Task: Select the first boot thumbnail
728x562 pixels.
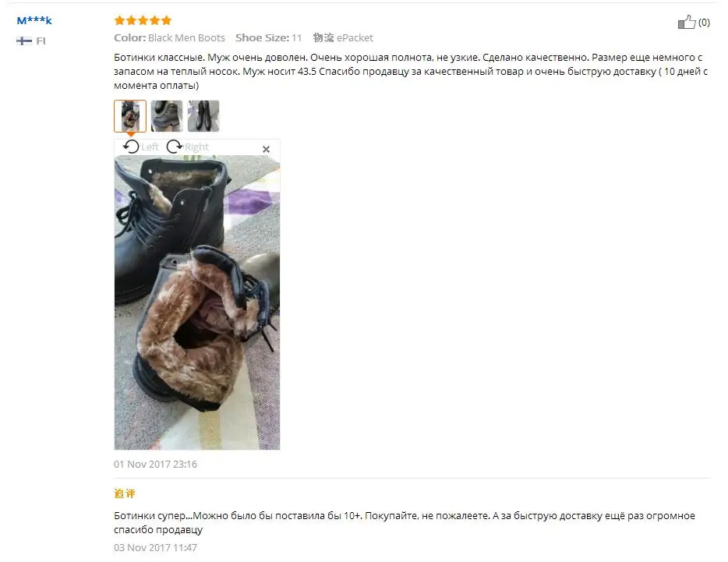Action: click(x=130, y=116)
